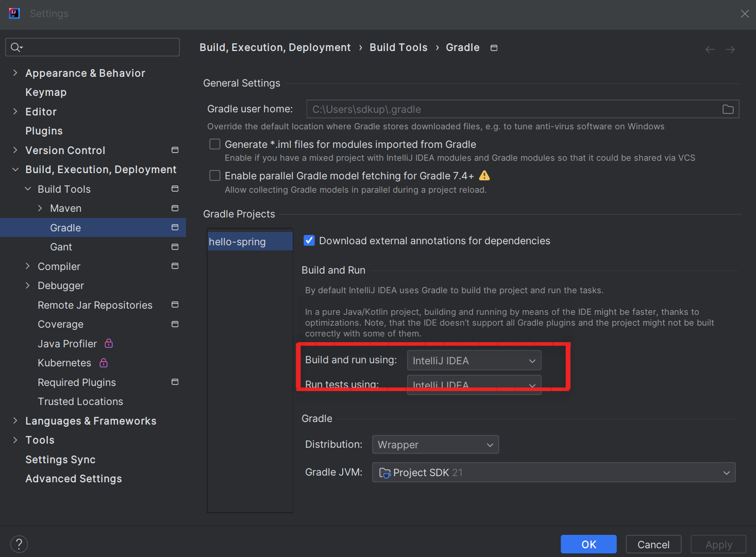Click project-level icon on Coverage row
The image size is (756, 557).
(175, 324)
